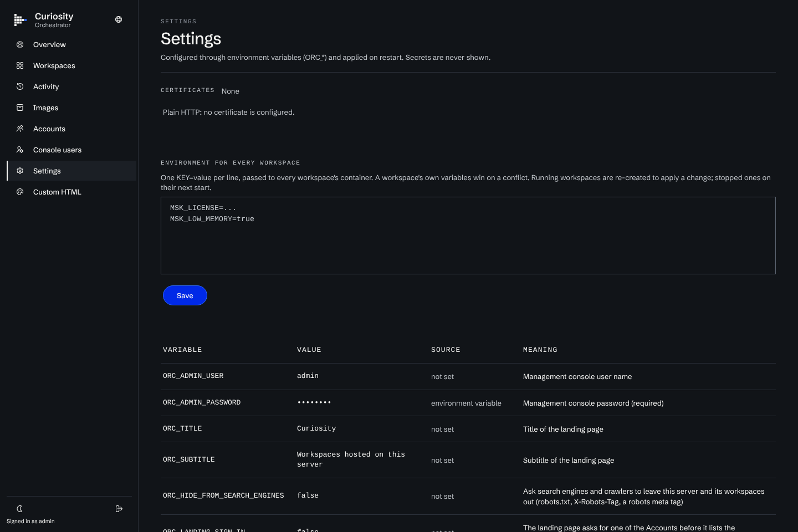Click the VARIABLE column header
Viewport: 798px width, 532px height.
click(x=182, y=350)
